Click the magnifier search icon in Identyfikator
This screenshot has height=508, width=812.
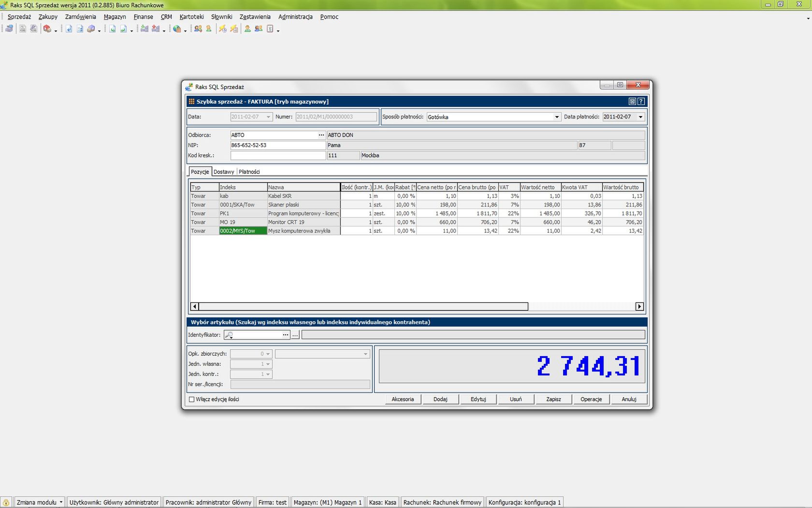click(x=230, y=335)
